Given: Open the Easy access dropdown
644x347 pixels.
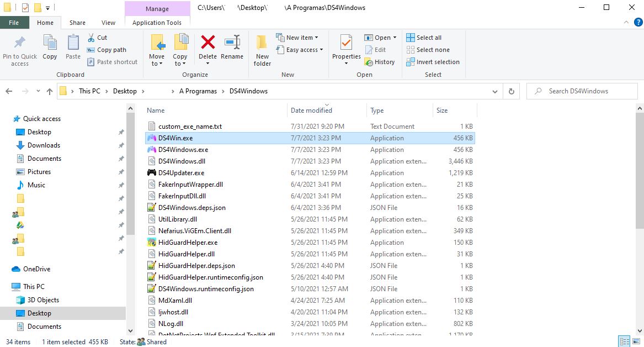Looking at the screenshot, I should pos(300,50).
